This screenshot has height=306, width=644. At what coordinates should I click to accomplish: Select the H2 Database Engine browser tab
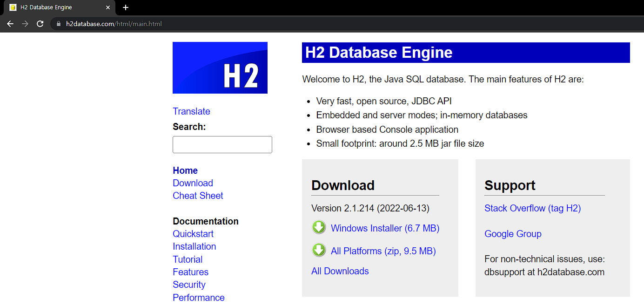tap(59, 7)
